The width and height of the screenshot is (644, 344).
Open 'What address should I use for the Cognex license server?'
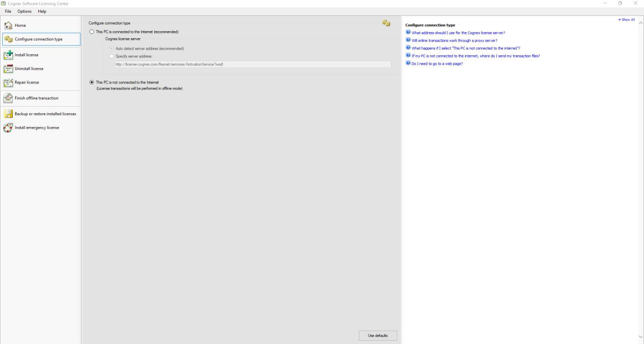point(458,33)
